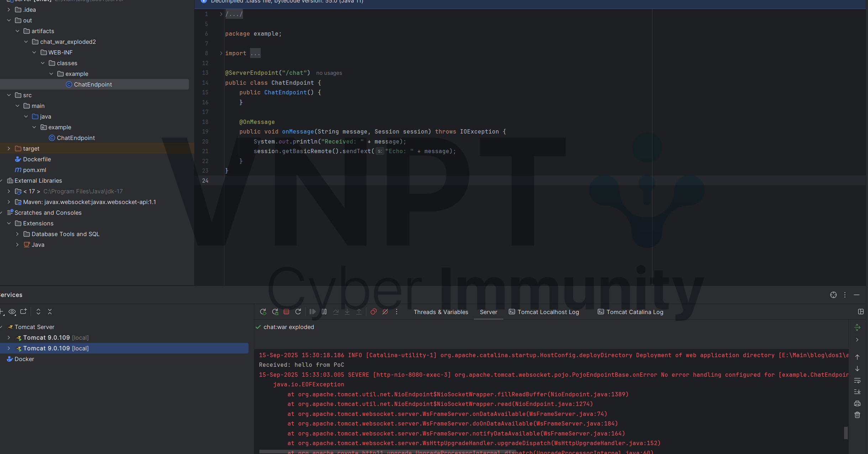Screen dimensions: 868x454
Task: Expand folded comment on line 1
Action: (221, 14)
